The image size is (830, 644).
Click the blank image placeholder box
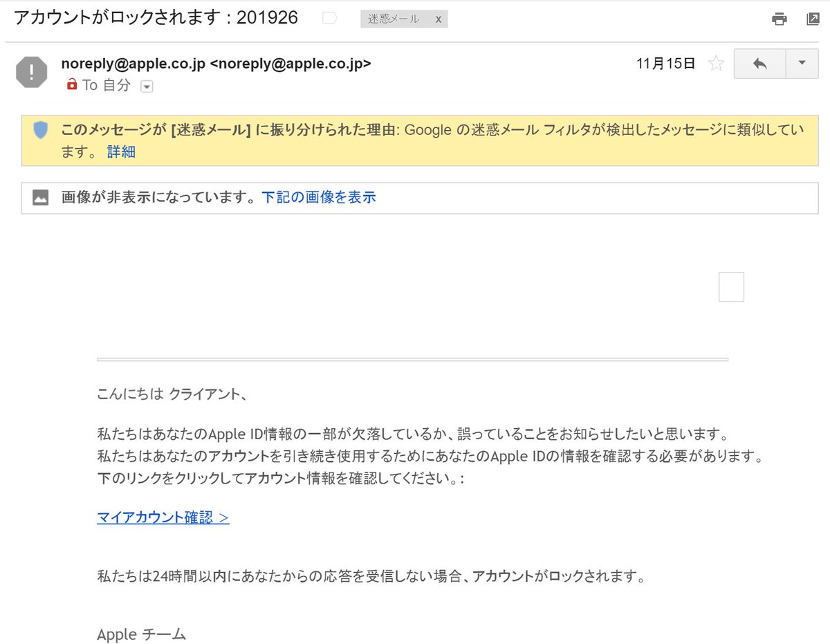pos(731,287)
